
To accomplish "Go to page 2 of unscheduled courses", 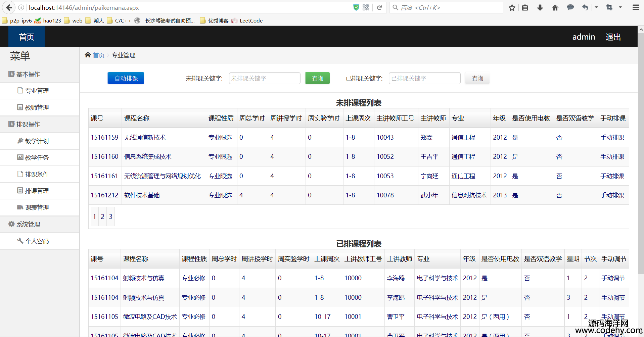I will 102,217.
